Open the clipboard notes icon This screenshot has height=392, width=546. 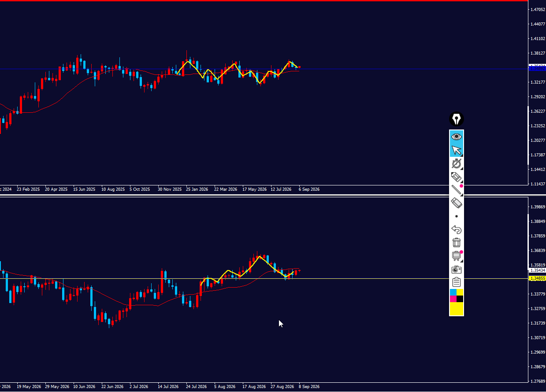[x=457, y=282]
